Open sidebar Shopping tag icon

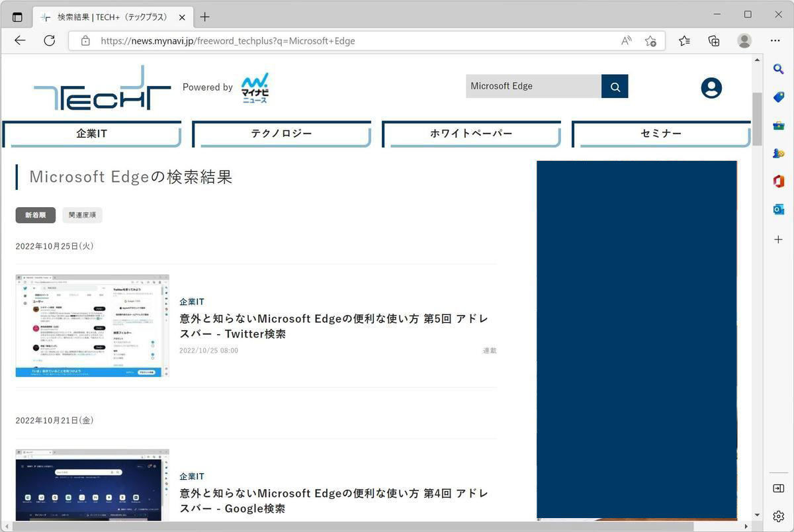click(x=779, y=97)
